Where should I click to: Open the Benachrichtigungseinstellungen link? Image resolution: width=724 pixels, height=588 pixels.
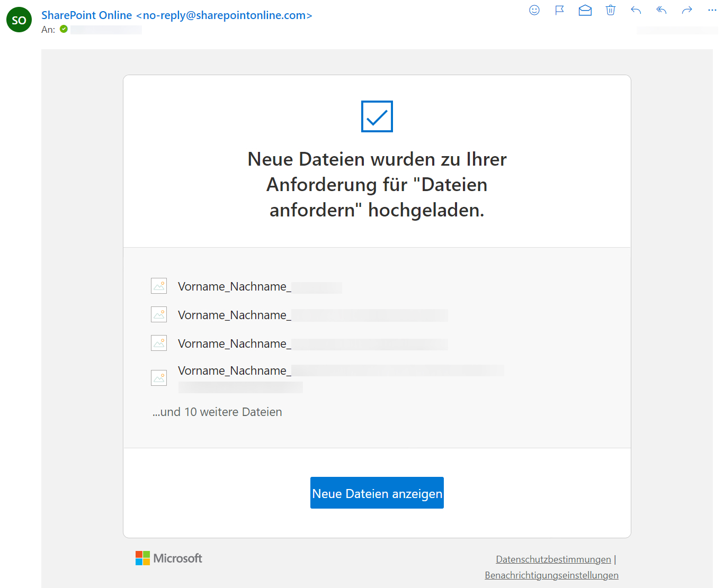[x=551, y=575]
